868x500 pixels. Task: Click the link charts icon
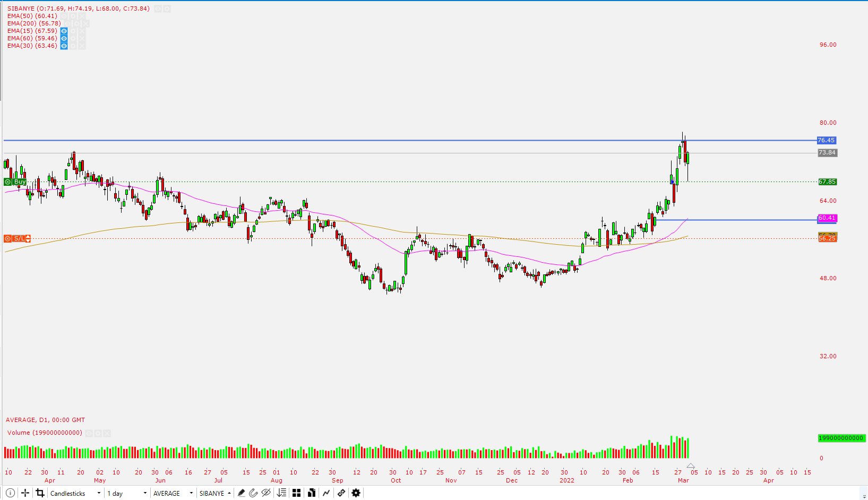coord(341,493)
